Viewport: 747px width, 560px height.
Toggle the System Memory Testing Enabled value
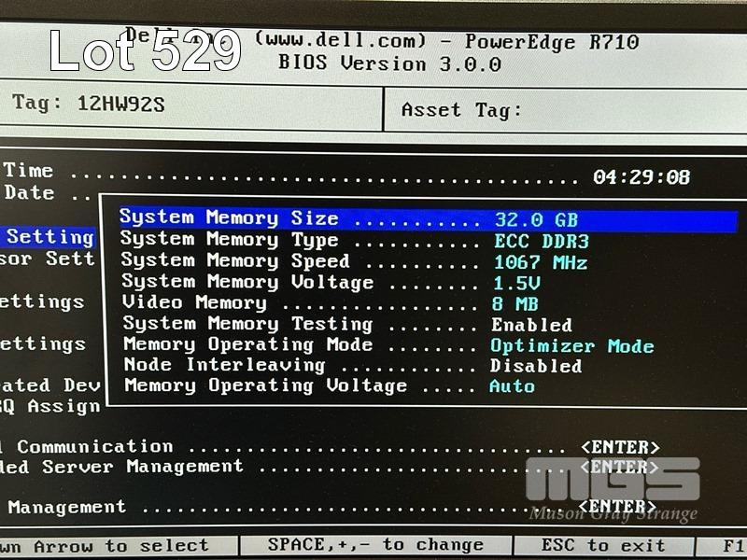tap(531, 325)
